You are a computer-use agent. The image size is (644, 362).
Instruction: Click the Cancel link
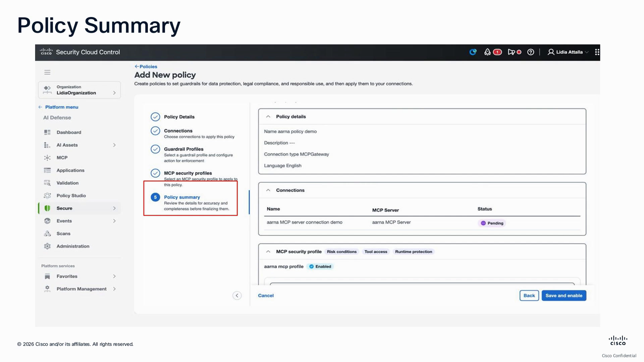tap(266, 296)
